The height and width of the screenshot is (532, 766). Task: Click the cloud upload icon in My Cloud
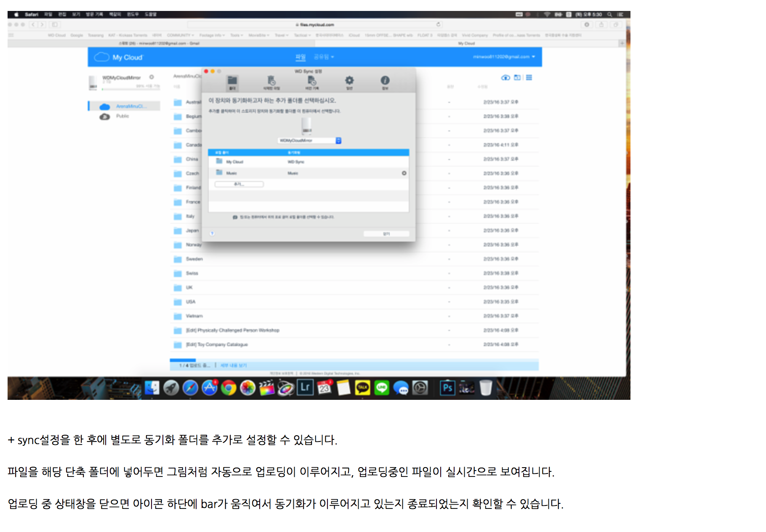point(505,78)
